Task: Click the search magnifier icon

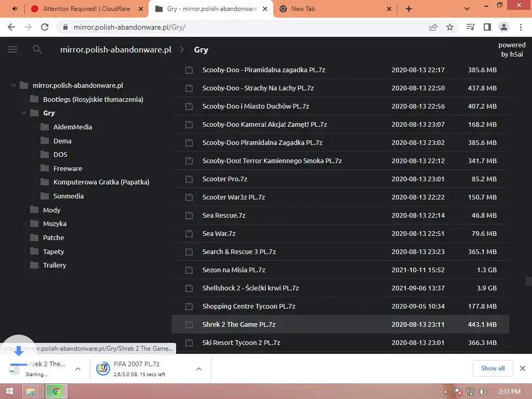Action: (37, 49)
